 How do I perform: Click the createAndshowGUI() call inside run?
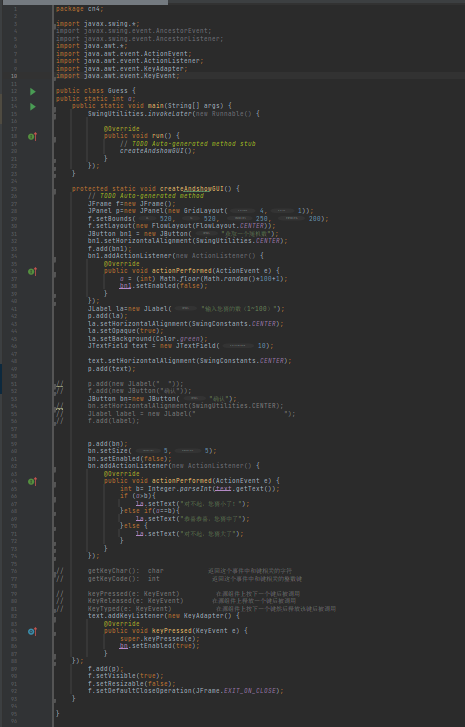[x=158, y=151]
